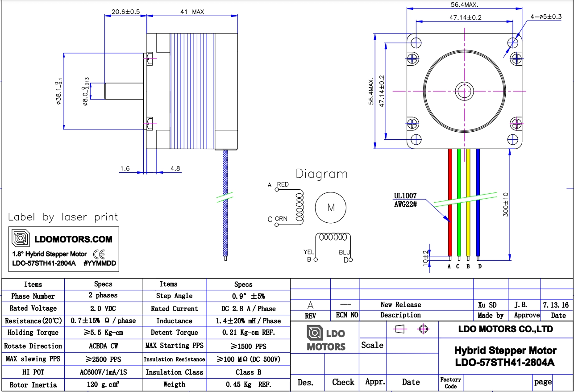Click the center shaft circle in front view
The width and height of the screenshot is (574, 392).
(x=464, y=92)
